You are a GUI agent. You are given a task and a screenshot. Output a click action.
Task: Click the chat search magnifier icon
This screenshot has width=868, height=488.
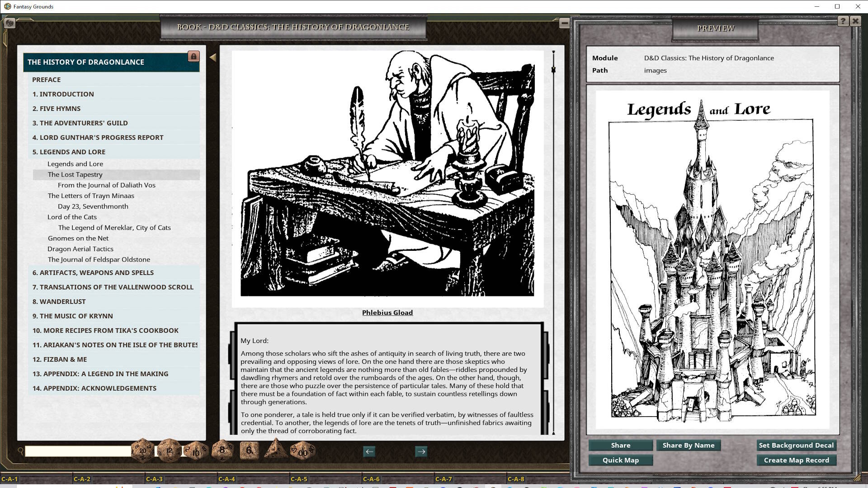20,450
